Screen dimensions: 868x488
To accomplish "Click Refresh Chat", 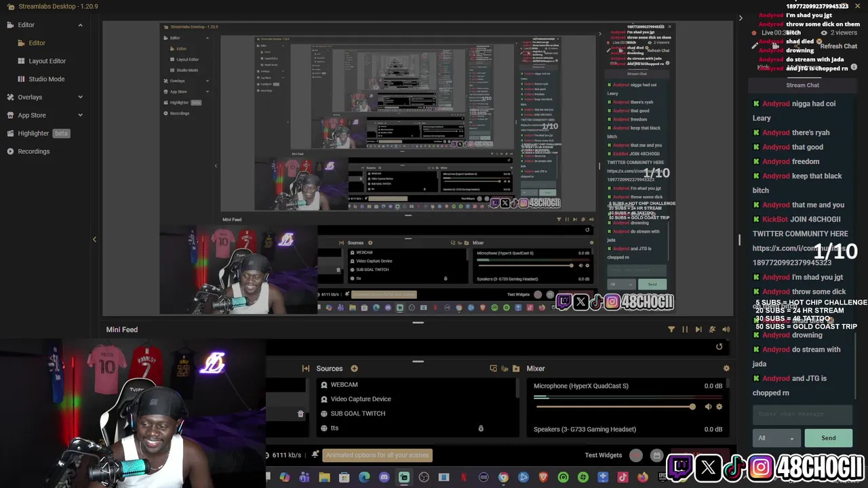I will 838,46.
